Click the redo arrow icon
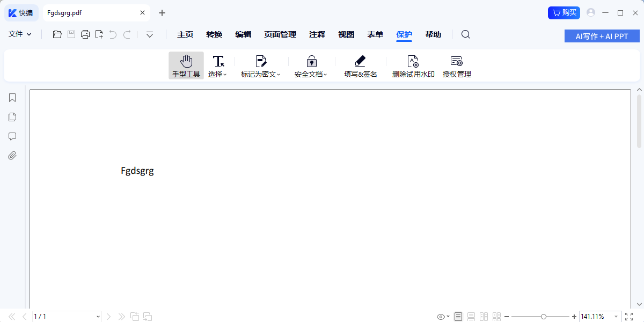Viewport: 644px width, 322px height. 127,34
